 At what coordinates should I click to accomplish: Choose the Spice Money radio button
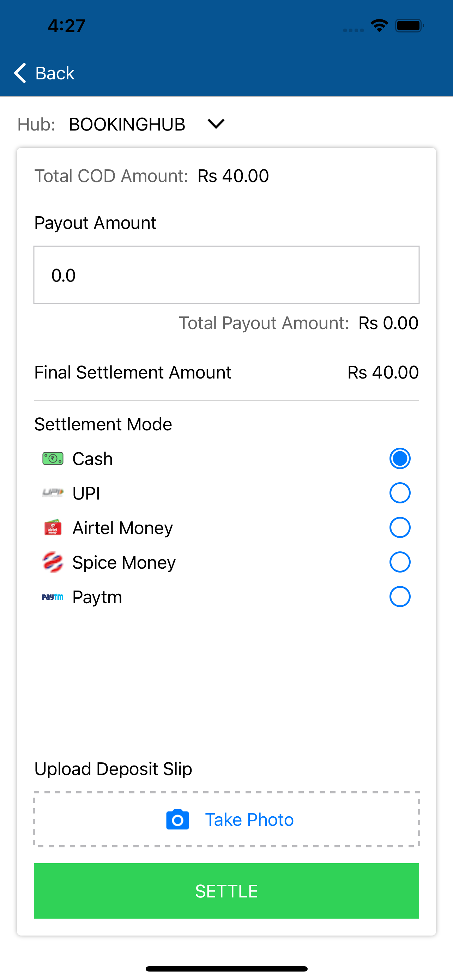click(400, 562)
